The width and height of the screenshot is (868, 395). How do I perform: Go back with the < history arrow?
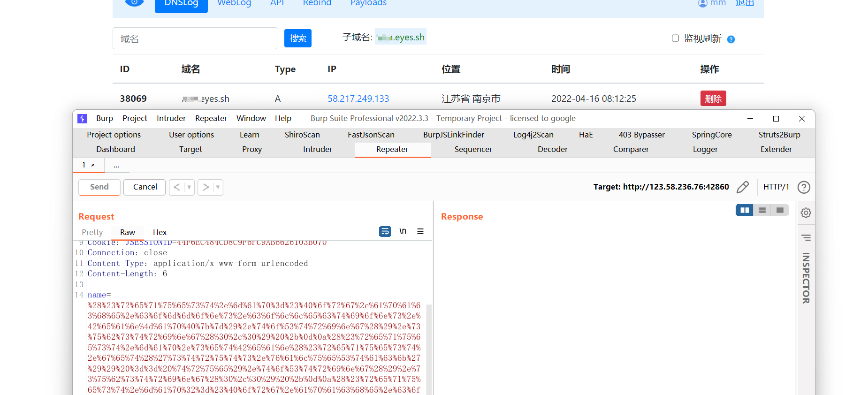click(176, 187)
